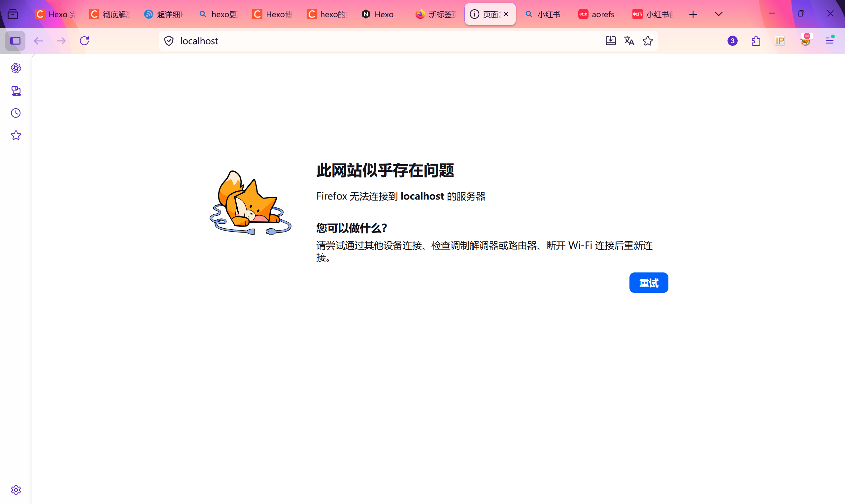Click the blue 重试 retry button
This screenshot has width=845, height=504.
click(649, 283)
